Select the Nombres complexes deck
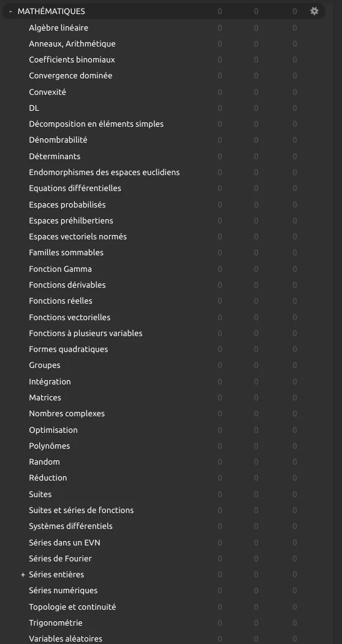 67,414
